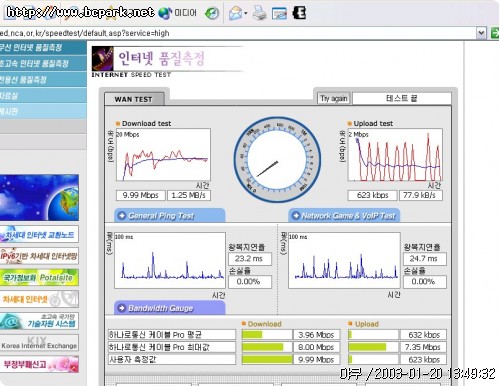
Task: Click the 23.2 ms round-trip delay value
Action: (250, 259)
